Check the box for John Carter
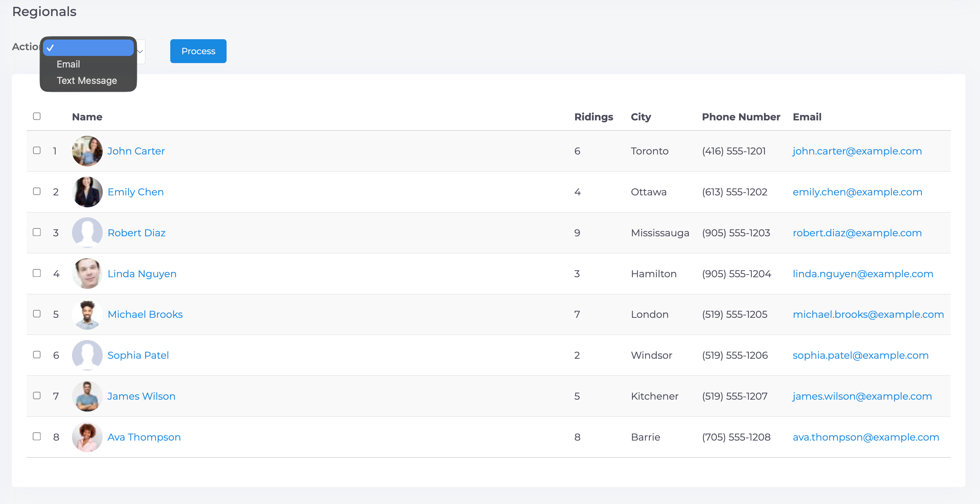980x504 pixels. point(37,150)
